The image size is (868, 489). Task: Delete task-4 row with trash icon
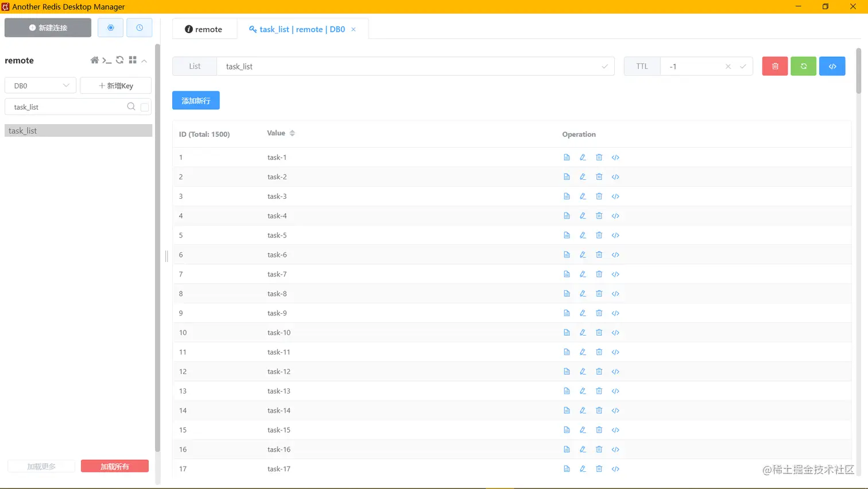pos(599,216)
